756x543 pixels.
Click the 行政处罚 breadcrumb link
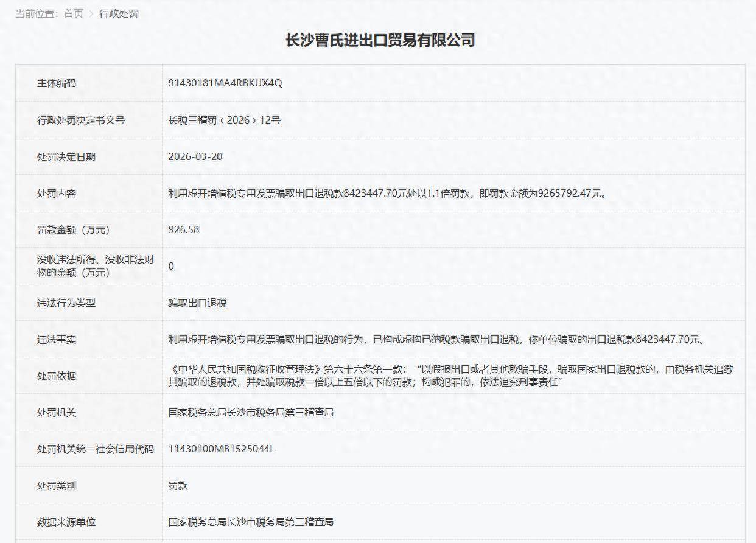point(119,13)
